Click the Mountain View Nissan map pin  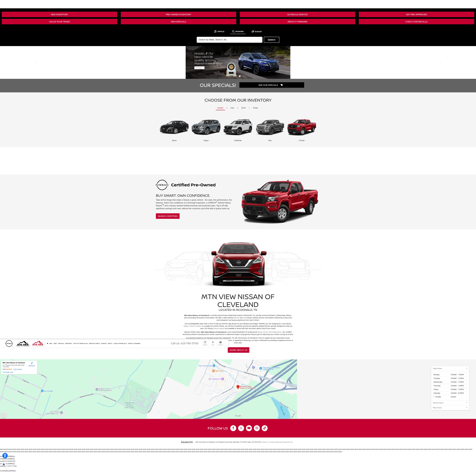point(238,387)
